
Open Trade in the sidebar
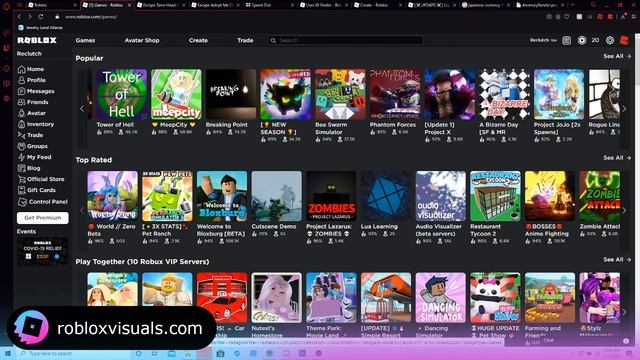coord(31,135)
